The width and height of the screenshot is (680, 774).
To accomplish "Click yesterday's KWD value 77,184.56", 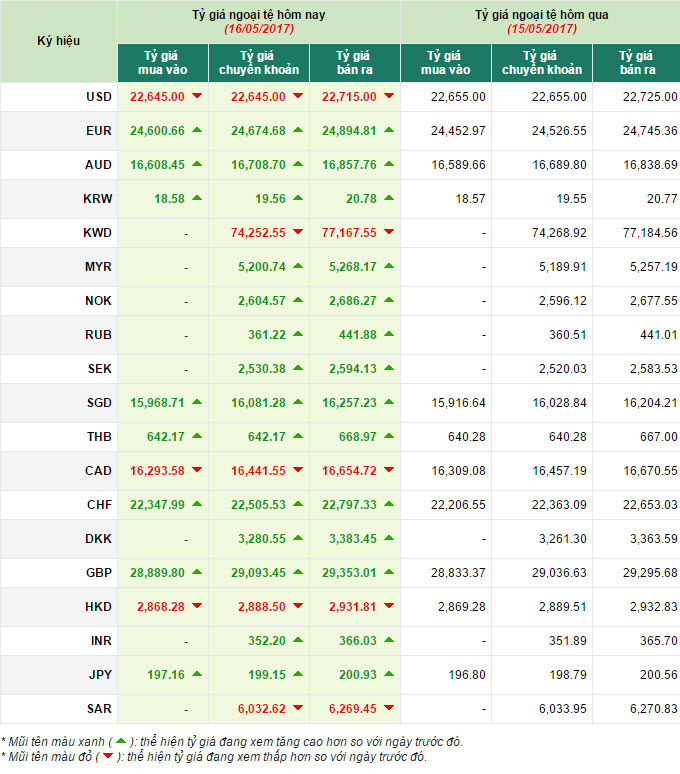I will pyautogui.click(x=650, y=232).
